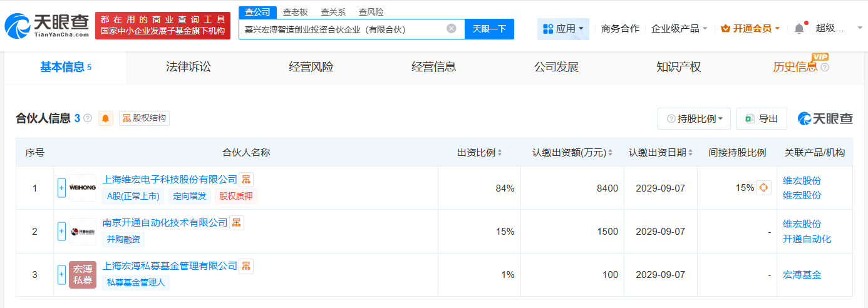Screen dimensions: 868x308
Task: Switch to 查风险 search tab
Action: coord(371,12)
